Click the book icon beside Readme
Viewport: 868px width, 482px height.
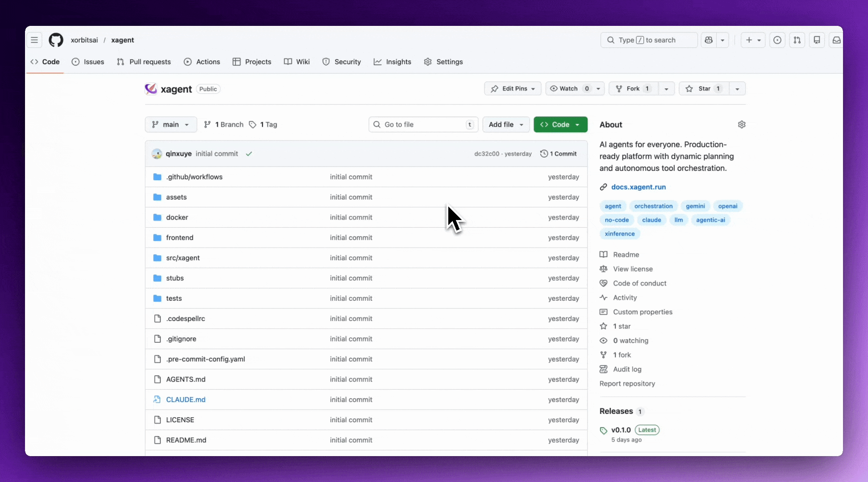[603, 254]
